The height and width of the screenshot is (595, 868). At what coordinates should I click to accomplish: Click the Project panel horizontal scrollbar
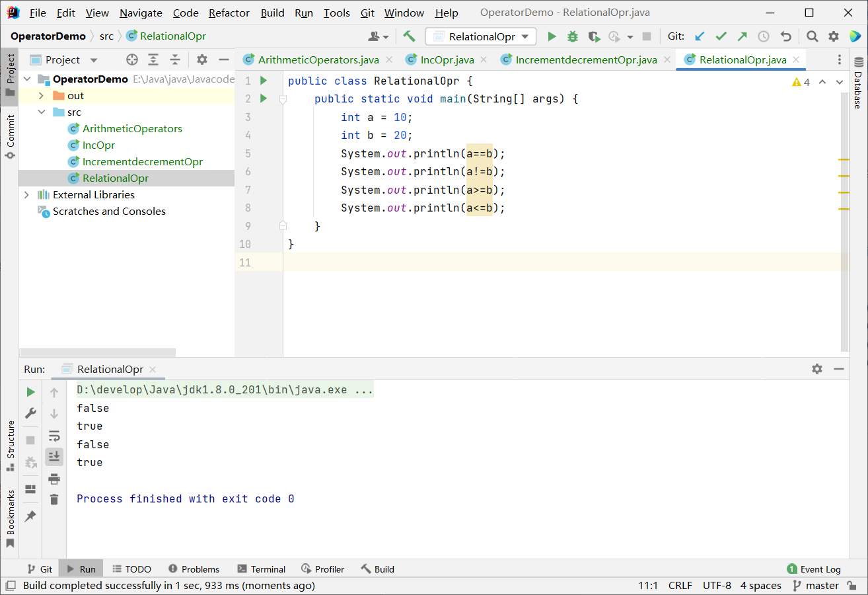(98, 352)
